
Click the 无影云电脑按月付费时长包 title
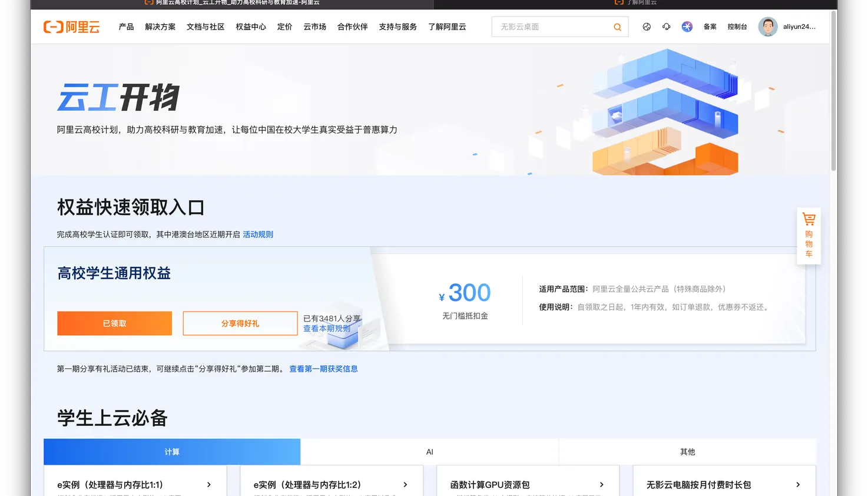pos(698,485)
